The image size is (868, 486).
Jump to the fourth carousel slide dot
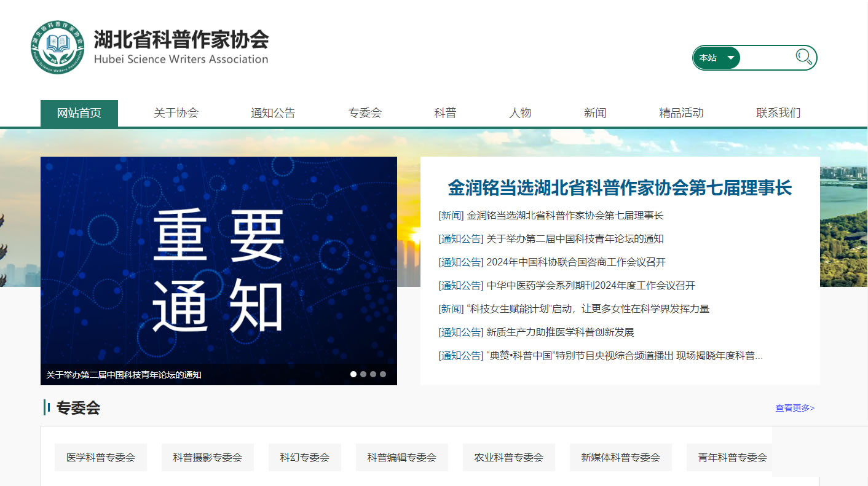point(383,374)
